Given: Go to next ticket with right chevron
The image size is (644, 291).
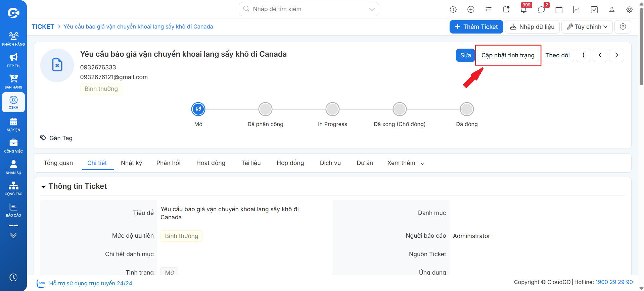Looking at the screenshot, I should [x=617, y=55].
